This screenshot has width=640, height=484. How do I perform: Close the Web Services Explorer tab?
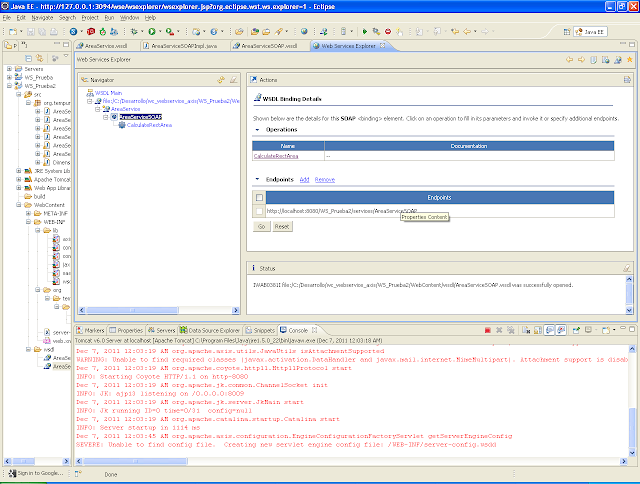(382, 46)
